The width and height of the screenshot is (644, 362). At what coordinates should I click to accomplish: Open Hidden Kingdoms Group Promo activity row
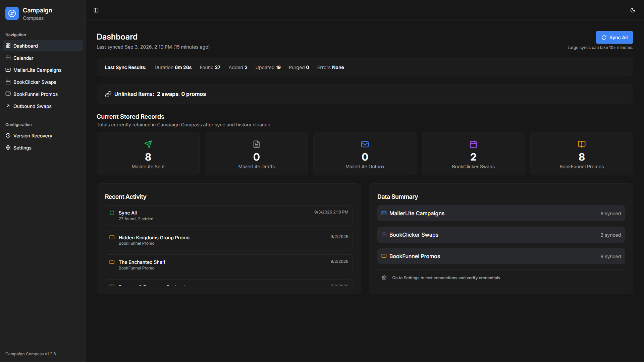229,240
